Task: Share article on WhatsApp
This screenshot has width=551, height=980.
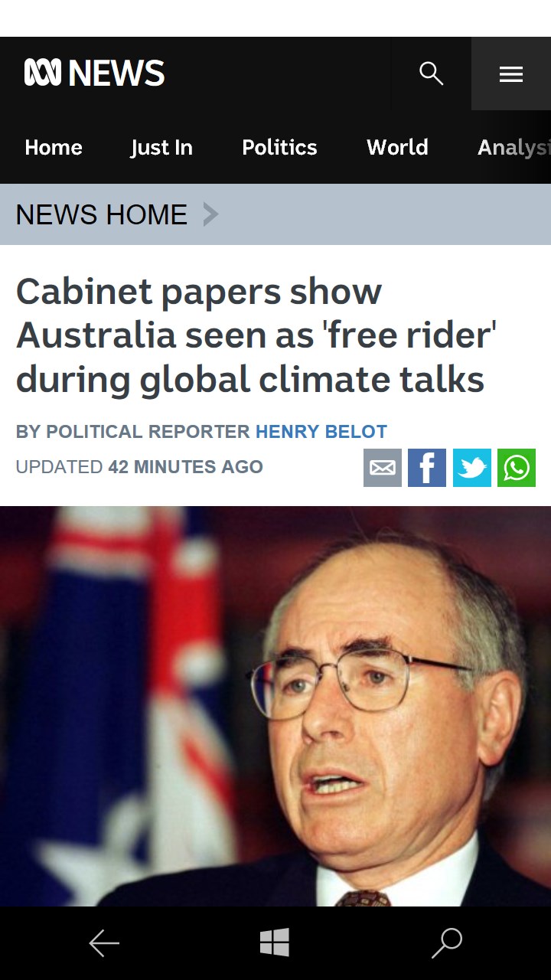Action: [517, 468]
